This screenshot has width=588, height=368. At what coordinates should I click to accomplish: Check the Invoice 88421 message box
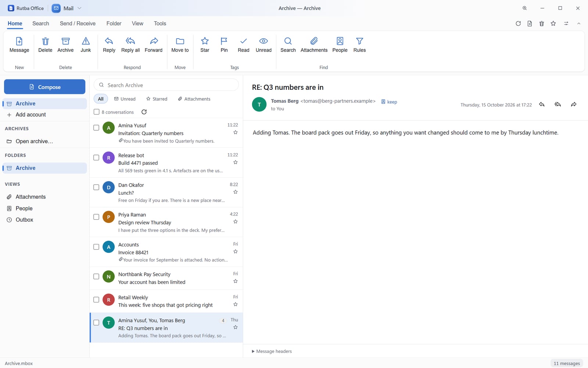coord(96,247)
